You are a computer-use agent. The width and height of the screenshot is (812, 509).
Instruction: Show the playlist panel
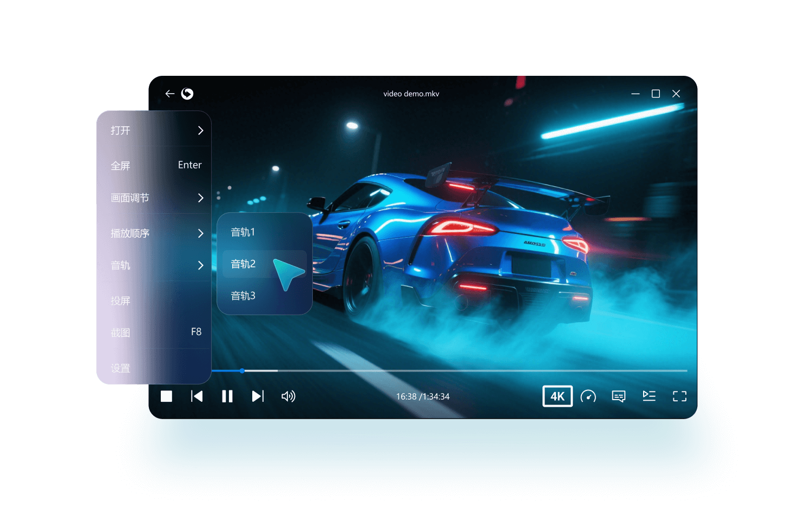click(649, 396)
